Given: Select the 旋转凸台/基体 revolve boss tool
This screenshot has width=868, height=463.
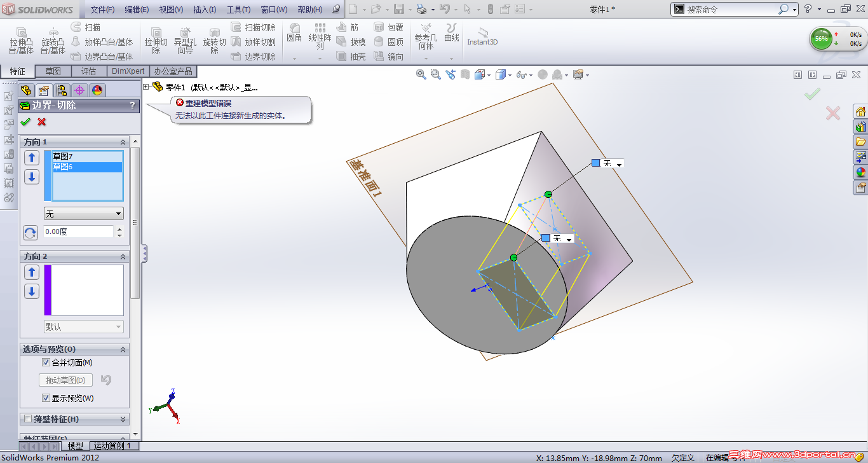Looking at the screenshot, I should 53,41.
